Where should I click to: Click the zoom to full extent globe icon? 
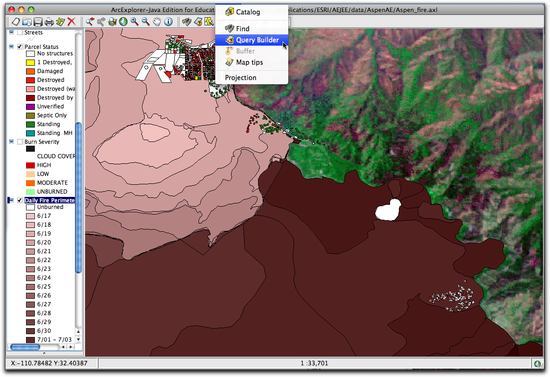coord(123,22)
